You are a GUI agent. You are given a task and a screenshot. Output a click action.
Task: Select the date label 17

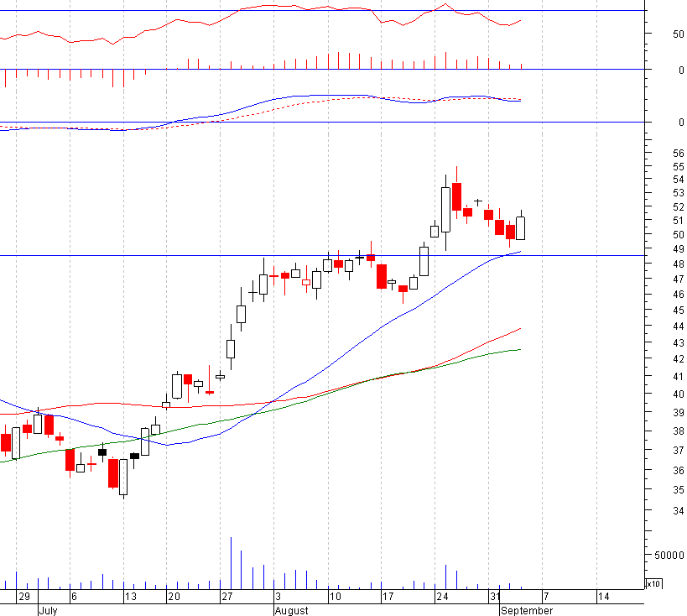pyautogui.click(x=388, y=596)
